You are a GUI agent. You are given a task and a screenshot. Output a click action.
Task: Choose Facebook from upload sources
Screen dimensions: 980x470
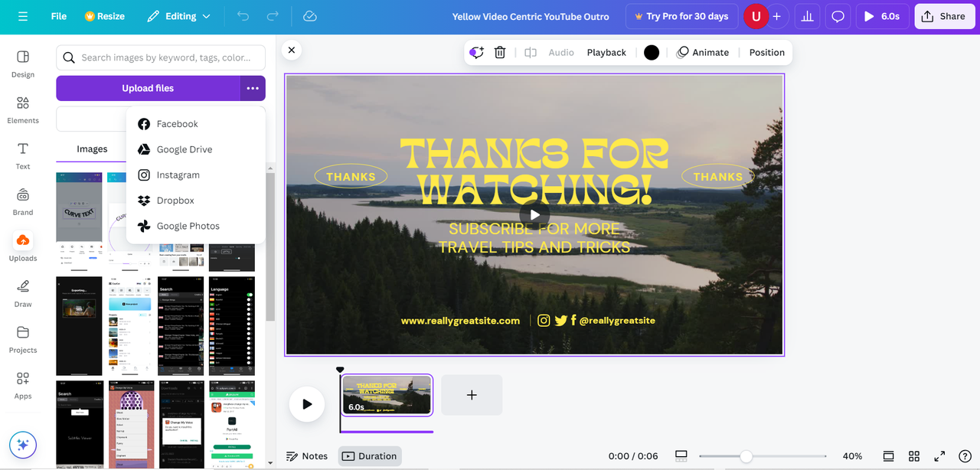click(196, 124)
